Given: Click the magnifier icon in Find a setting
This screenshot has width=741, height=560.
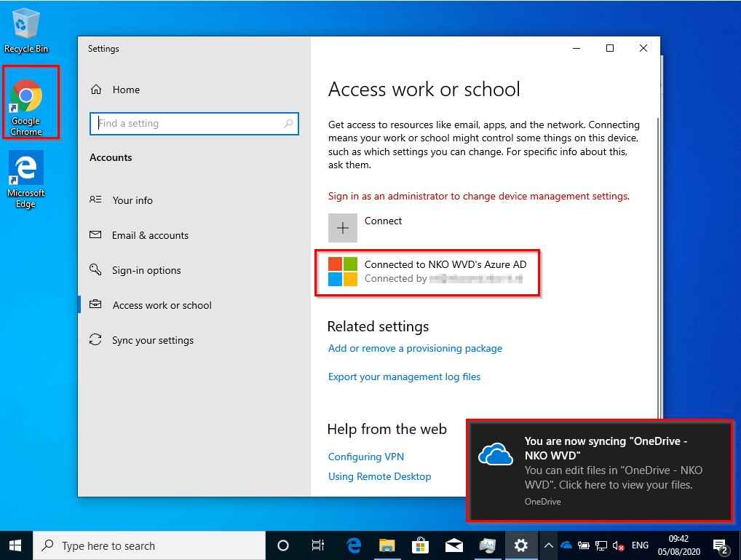Looking at the screenshot, I should click(288, 124).
